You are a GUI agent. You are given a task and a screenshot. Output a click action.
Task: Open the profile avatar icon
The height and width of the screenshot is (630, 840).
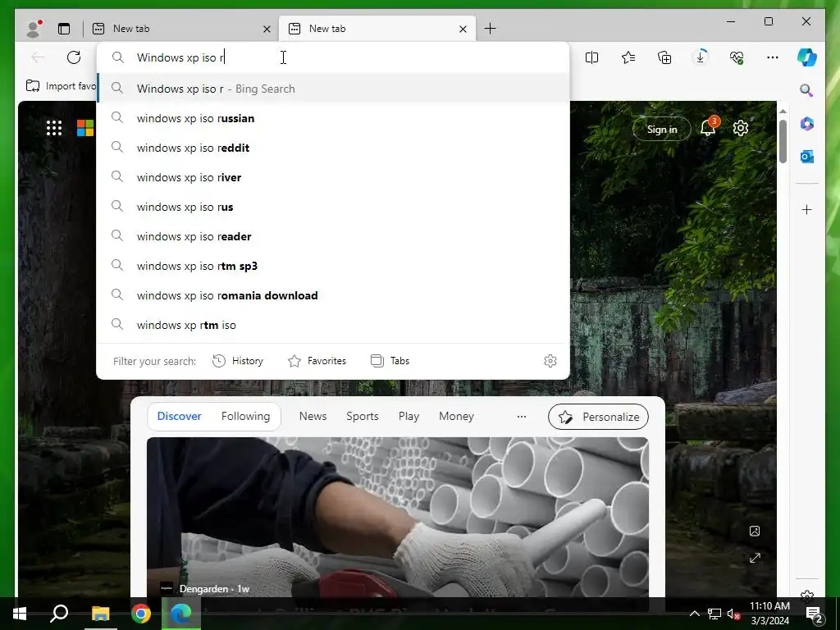coord(34,29)
